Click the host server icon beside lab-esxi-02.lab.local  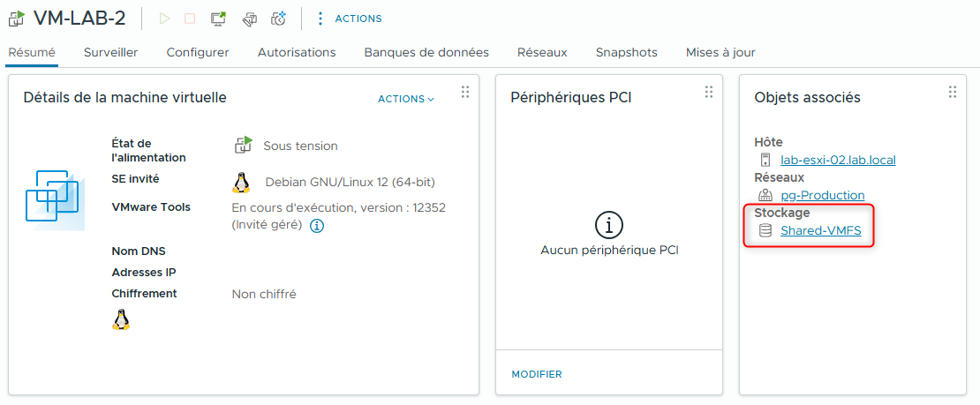[765, 160]
